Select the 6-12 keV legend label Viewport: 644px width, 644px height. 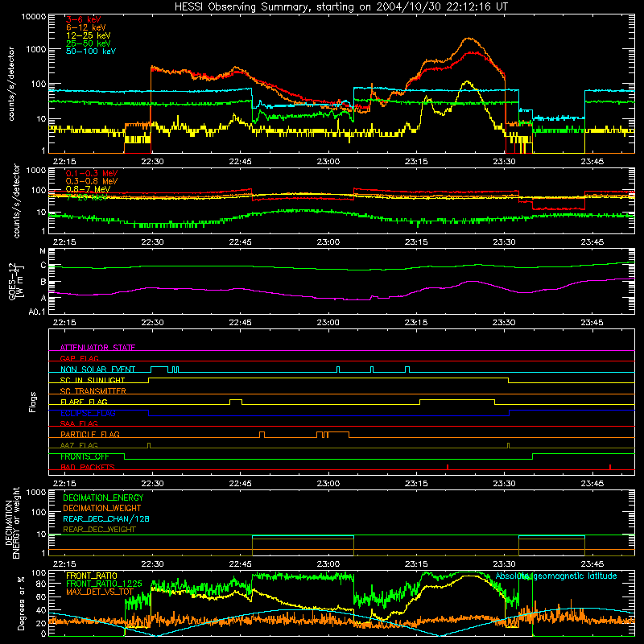point(86,27)
